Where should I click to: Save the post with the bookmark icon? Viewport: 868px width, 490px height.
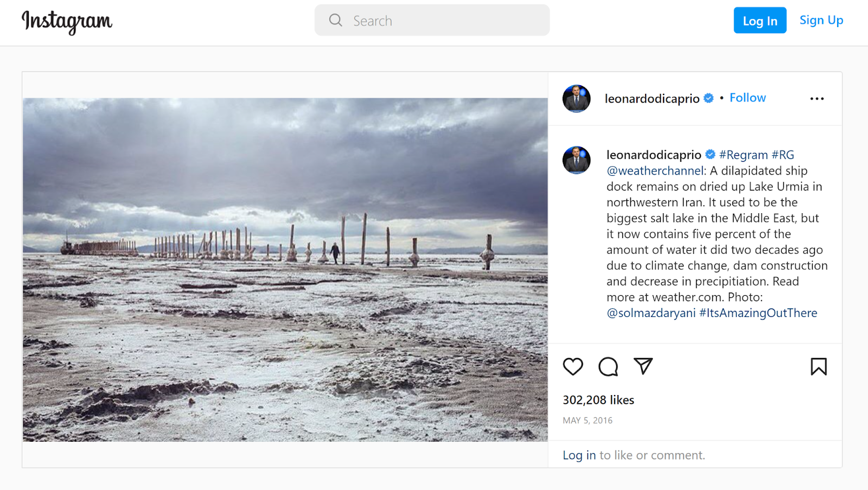coord(819,367)
